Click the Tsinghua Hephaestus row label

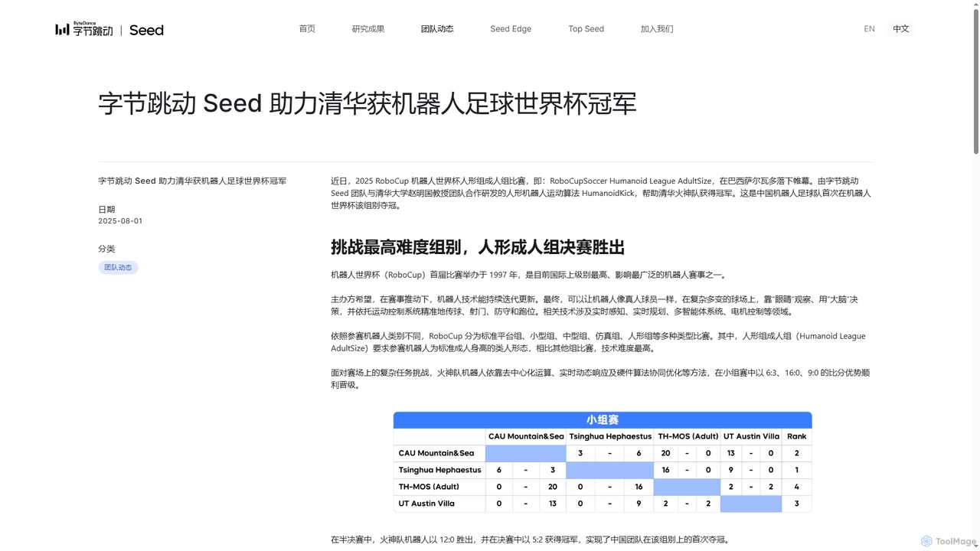(x=439, y=470)
